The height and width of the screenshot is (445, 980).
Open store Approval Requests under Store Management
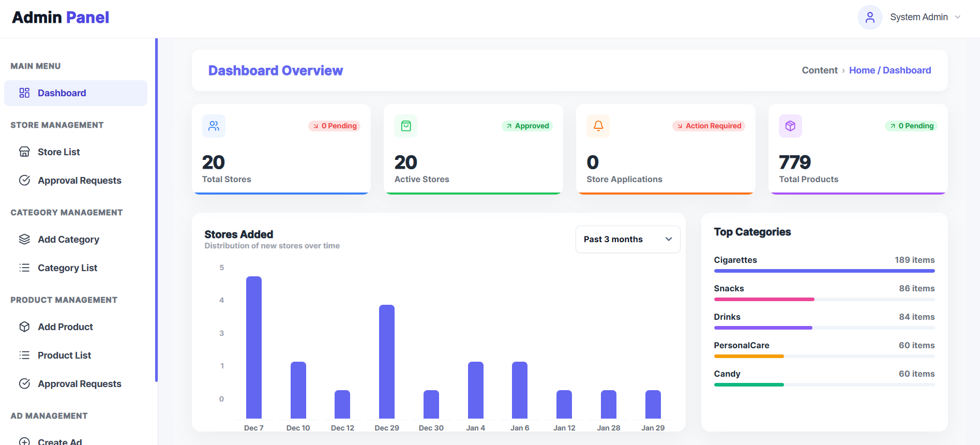(79, 180)
